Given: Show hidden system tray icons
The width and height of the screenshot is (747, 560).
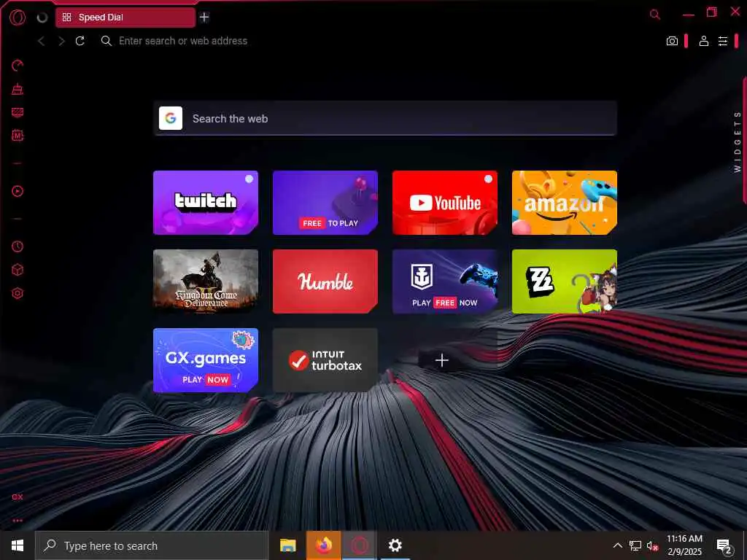Looking at the screenshot, I should tap(617, 545).
